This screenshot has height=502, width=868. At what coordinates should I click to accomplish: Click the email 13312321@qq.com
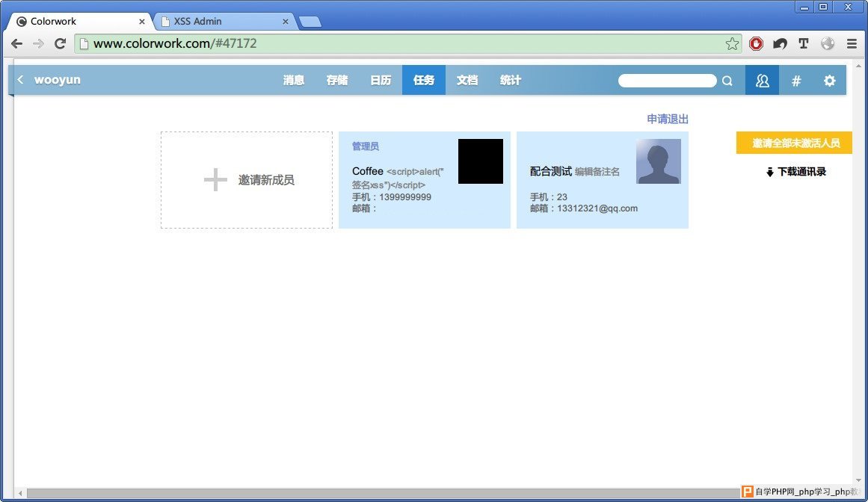597,208
